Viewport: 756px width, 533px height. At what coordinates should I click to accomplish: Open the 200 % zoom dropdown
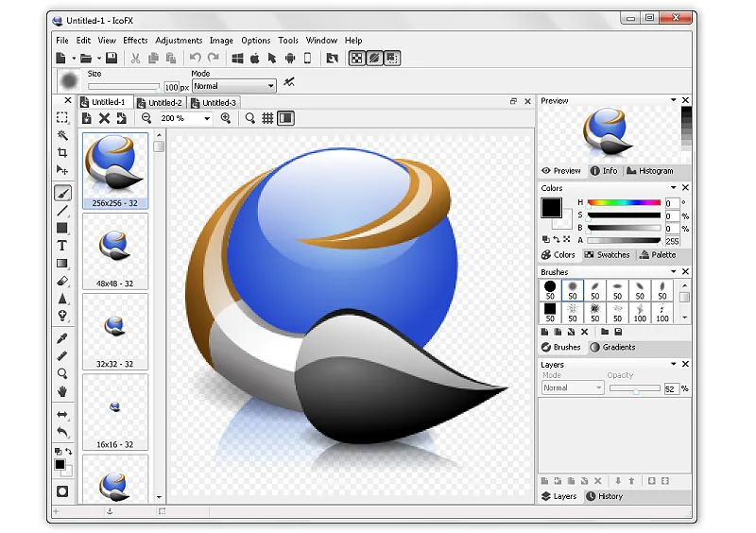click(x=185, y=118)
